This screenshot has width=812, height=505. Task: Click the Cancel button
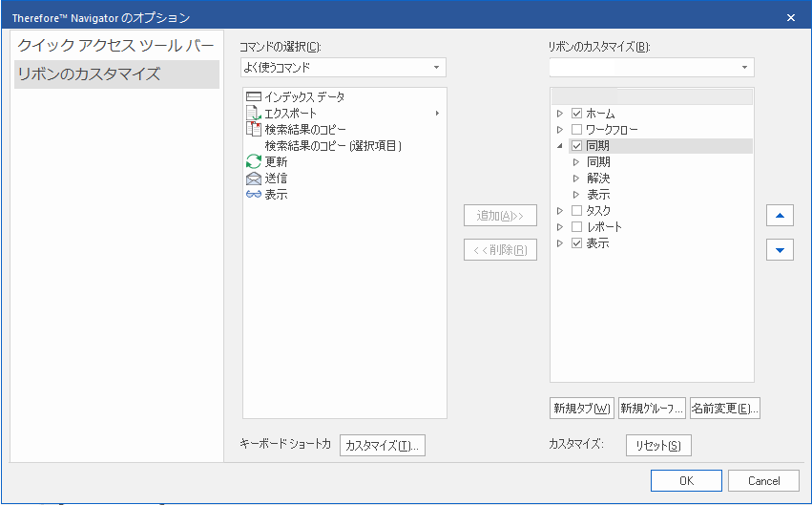point(764,480)
